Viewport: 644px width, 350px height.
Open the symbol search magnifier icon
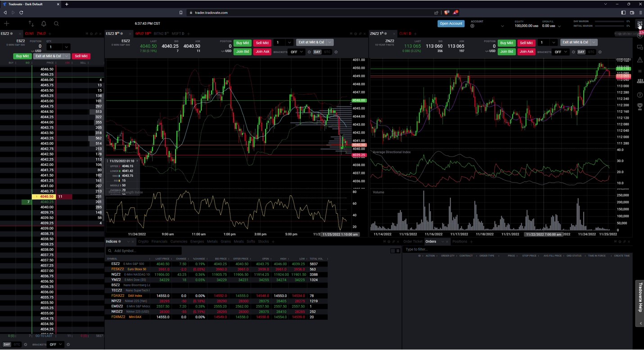pos(56,23)
